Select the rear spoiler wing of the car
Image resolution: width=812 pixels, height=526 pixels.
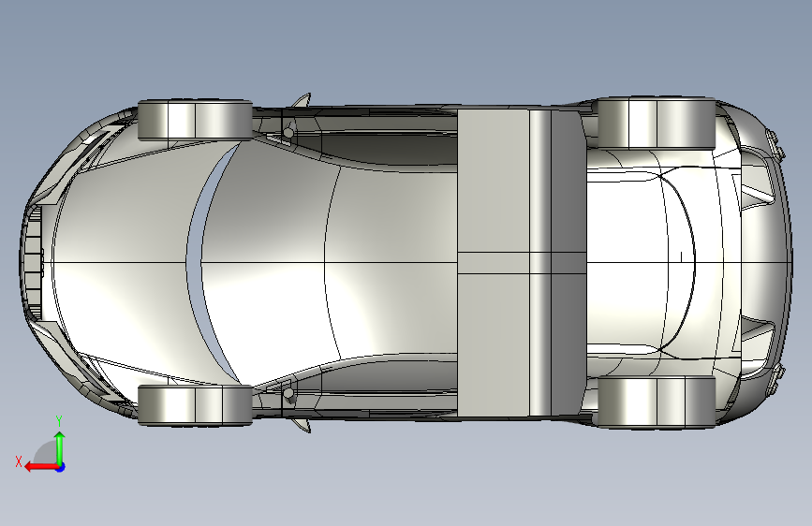coord(522,262)
